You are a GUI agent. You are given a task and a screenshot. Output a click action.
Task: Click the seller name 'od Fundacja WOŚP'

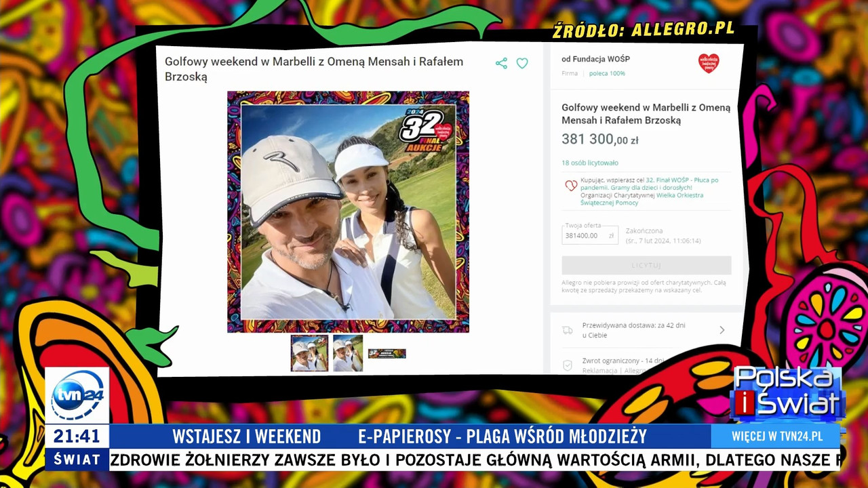pos(595,59)
